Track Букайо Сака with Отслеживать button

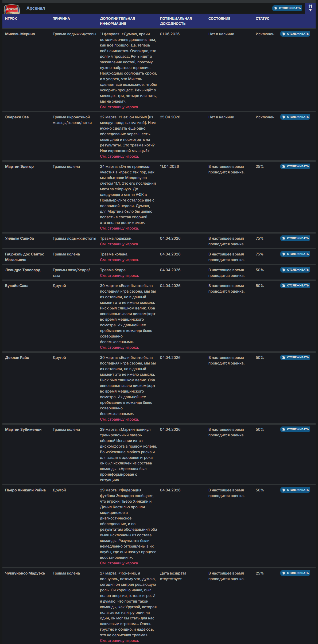pyautogui.click(x=295, y=286)
